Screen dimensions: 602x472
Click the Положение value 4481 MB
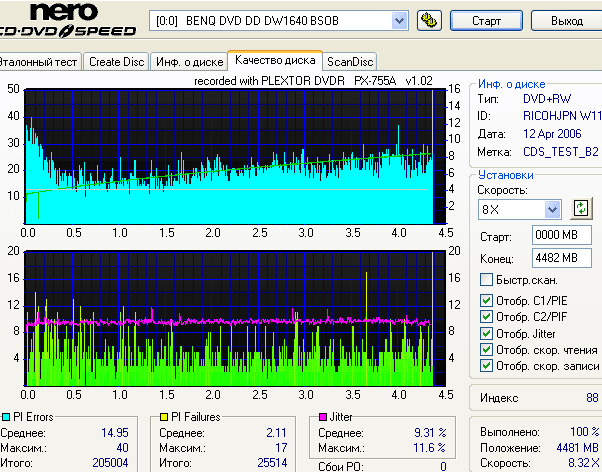tap(577, 448)
